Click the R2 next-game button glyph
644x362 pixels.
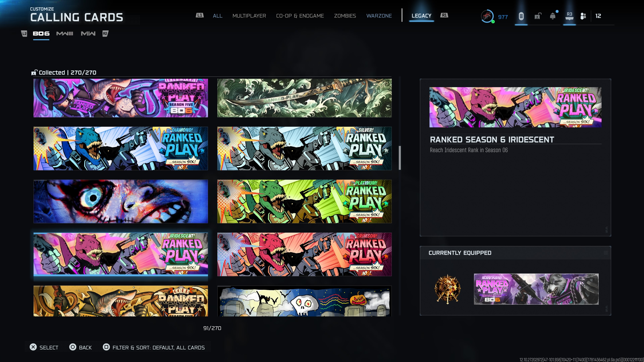[x=105, y=34]
